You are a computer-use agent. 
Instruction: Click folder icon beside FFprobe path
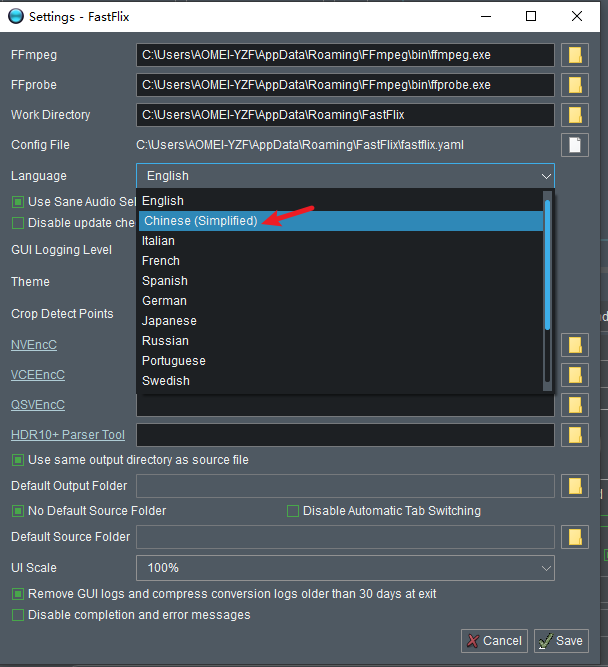[x=575, y=85]
